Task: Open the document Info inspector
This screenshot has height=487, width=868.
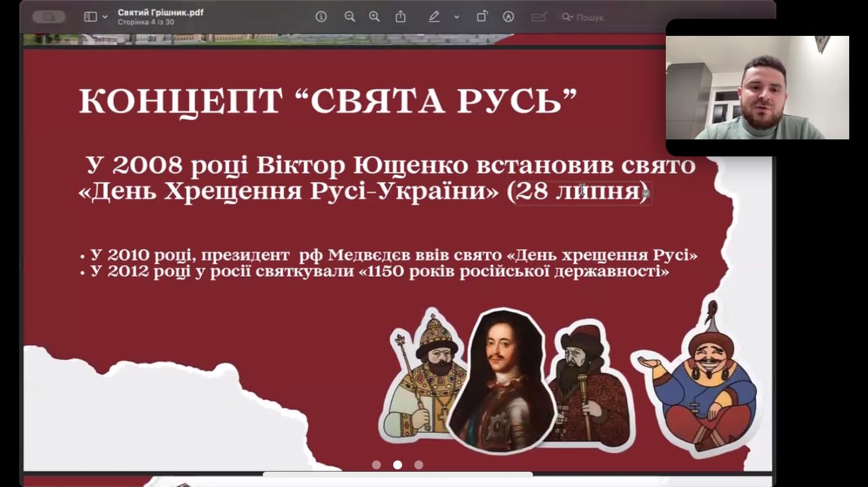Action: (x=320, y=17)
